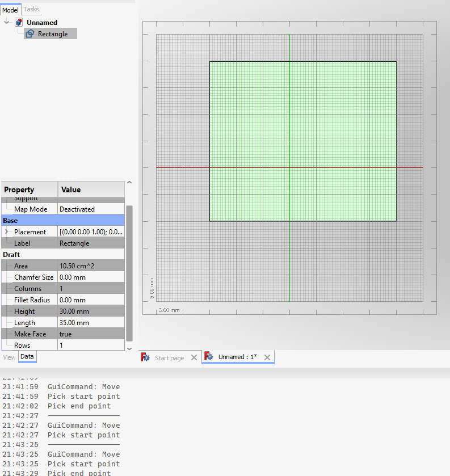Click the FreeCAD icon on Start page tab
450x476 pixels.
[x=145, y=357]
